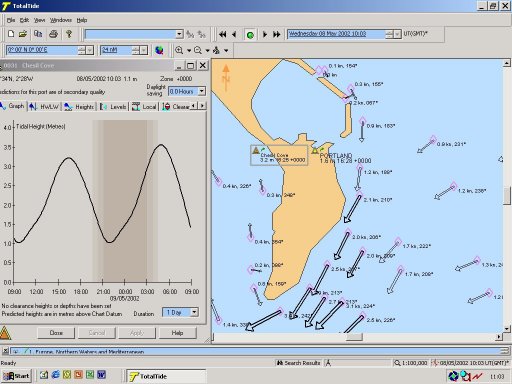This screenshot has width=512, height=384.
Task: Select the Zoom in magnifier tool
Action: tap(179, 50)
